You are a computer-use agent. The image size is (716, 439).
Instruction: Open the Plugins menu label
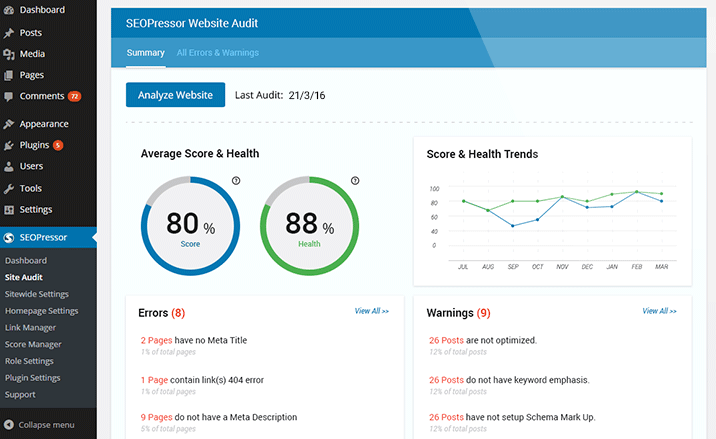tap(34, 145)
